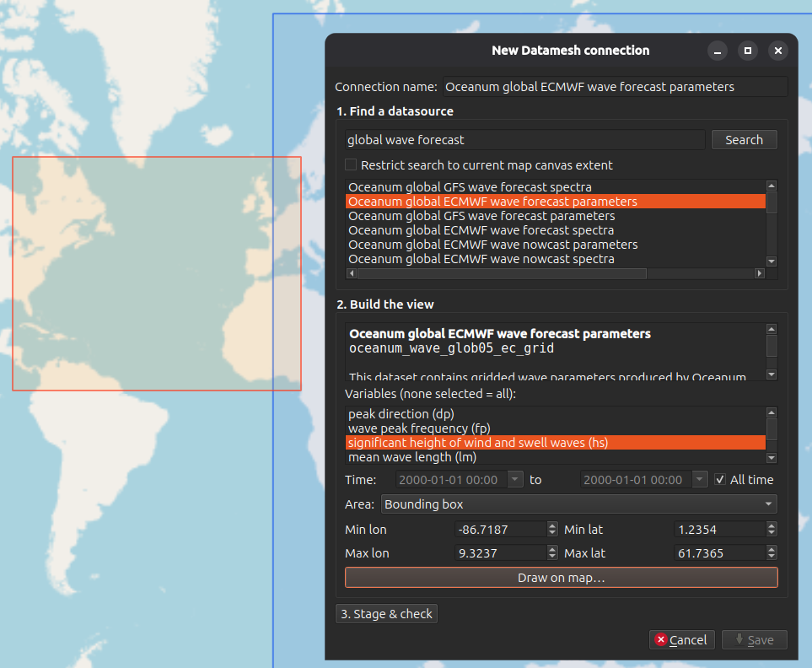This screenshot has width=812, height=668.
Task: Click the Min lon value field
Action: (500, 529)
